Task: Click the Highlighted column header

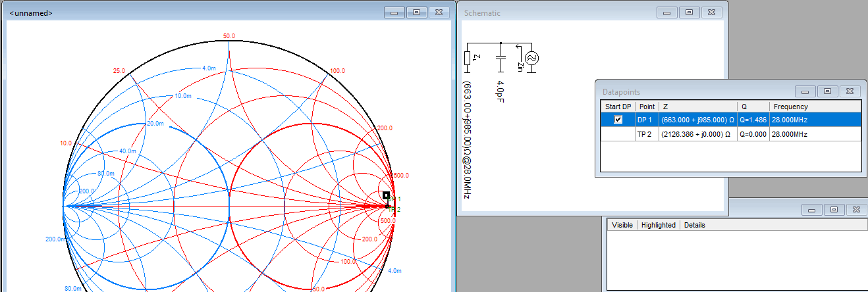Action: (x=658, y=225)
